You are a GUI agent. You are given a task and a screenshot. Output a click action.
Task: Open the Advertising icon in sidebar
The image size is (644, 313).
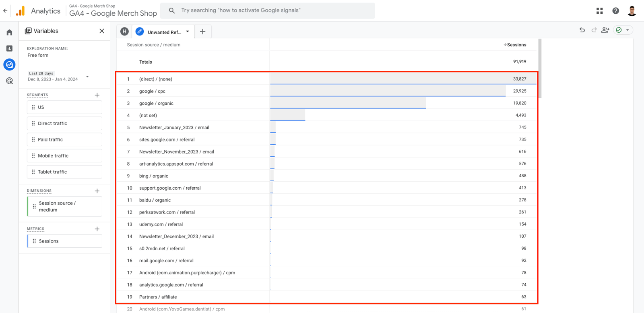tap(9, 81)
